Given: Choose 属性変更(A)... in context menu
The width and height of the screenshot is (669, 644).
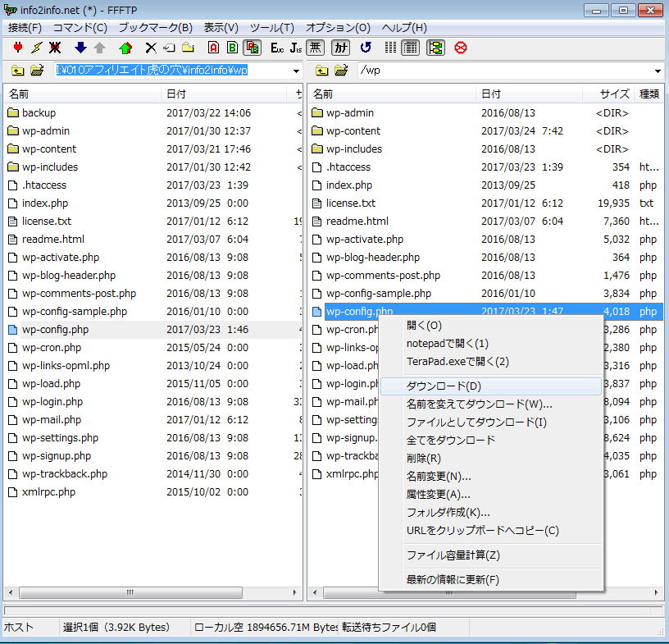Looking at the screenshot, I should click(491, 494).
